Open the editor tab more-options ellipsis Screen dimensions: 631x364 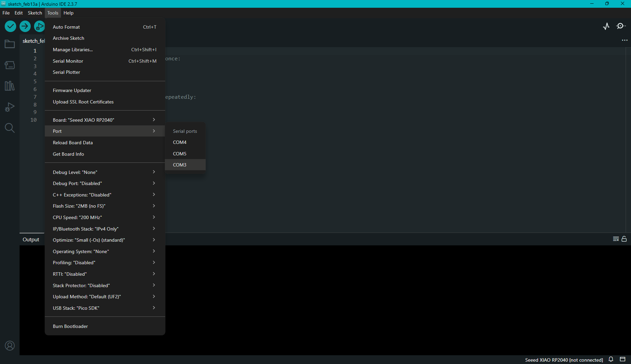(x=625, y=40)
